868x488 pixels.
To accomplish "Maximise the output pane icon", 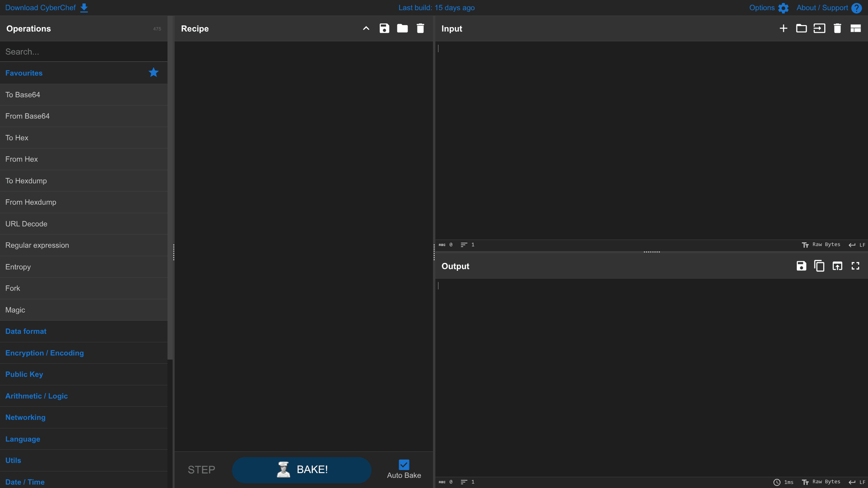I will tap(855, 266).
